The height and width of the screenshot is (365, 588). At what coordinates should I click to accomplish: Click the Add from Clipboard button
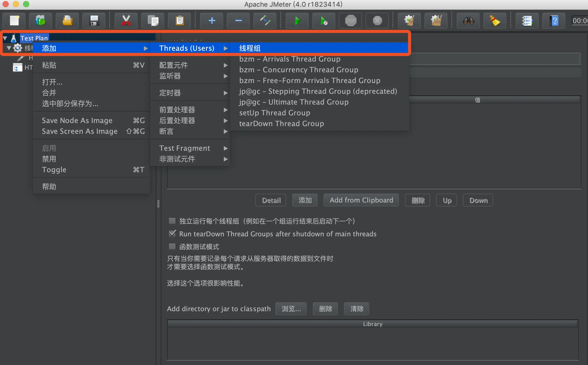(x=361, y=200)
